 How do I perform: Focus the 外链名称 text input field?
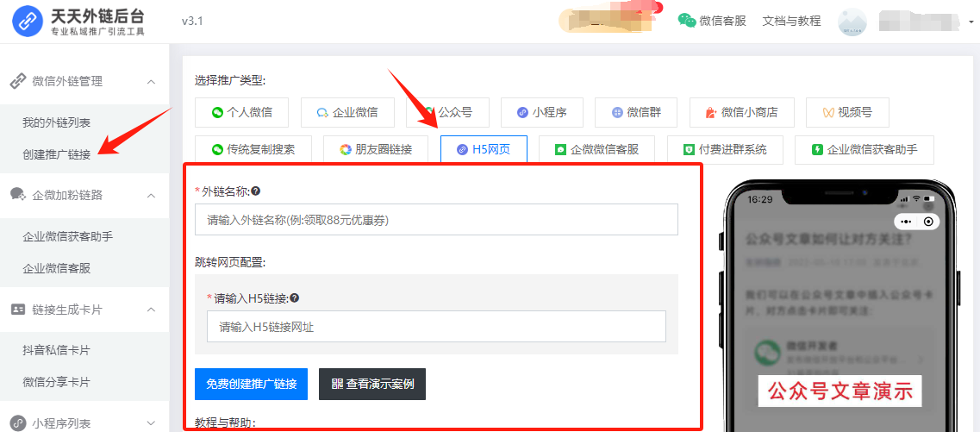pos(436,220)
